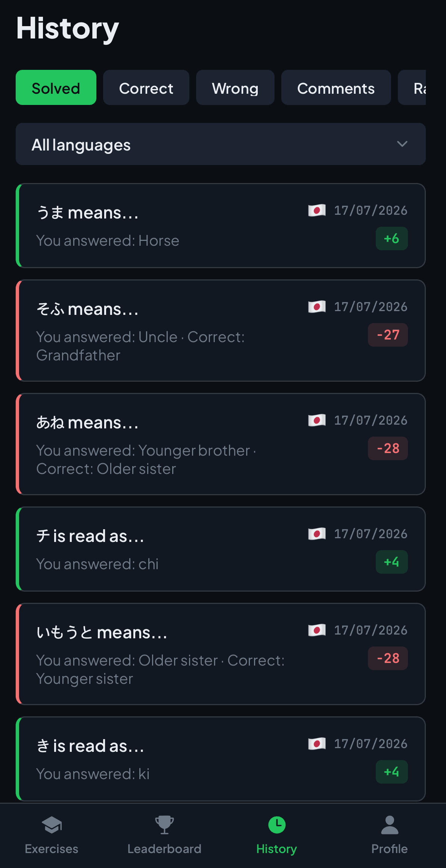Switch to the Correct filter tab

pos(146,87)
